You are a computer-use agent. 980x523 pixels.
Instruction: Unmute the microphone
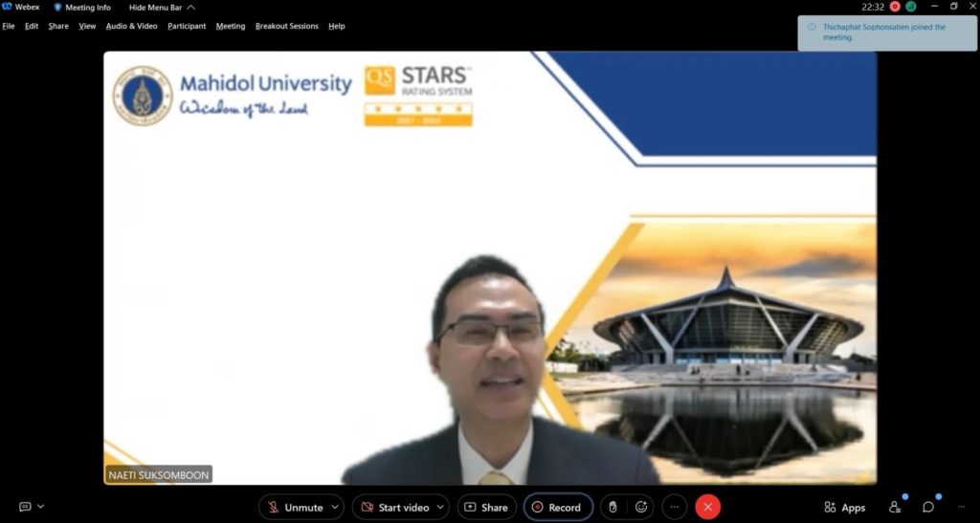295,508
